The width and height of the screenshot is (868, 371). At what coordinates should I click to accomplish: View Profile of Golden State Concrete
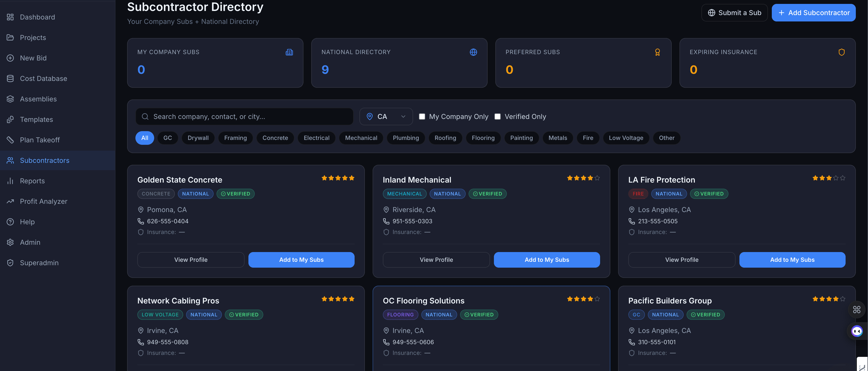(191, 260)
